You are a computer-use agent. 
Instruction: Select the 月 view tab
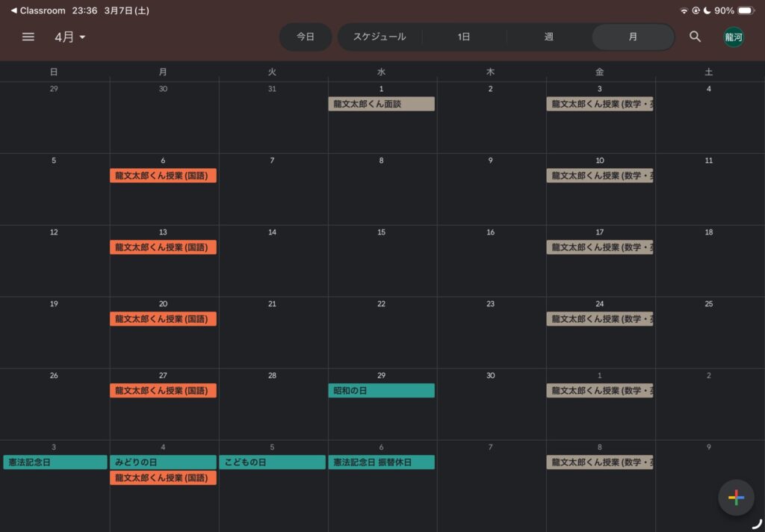[633, 37]
